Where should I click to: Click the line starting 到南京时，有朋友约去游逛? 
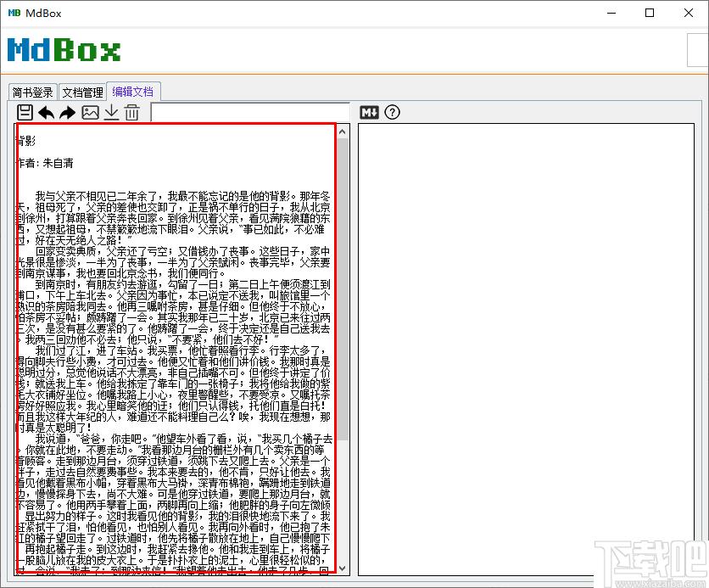point(183,284)
